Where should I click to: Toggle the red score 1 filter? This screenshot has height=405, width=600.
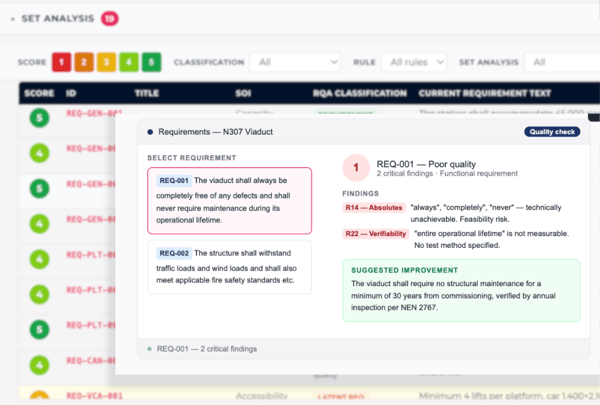tap(62, 62)
